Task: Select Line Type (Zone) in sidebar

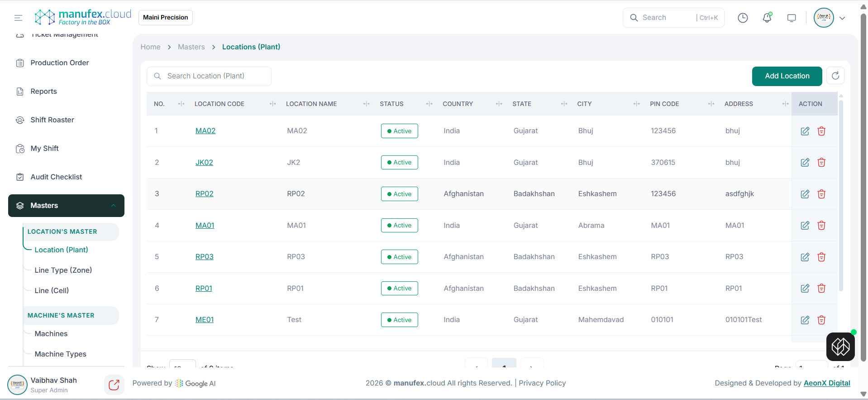Action: (63, 270)
